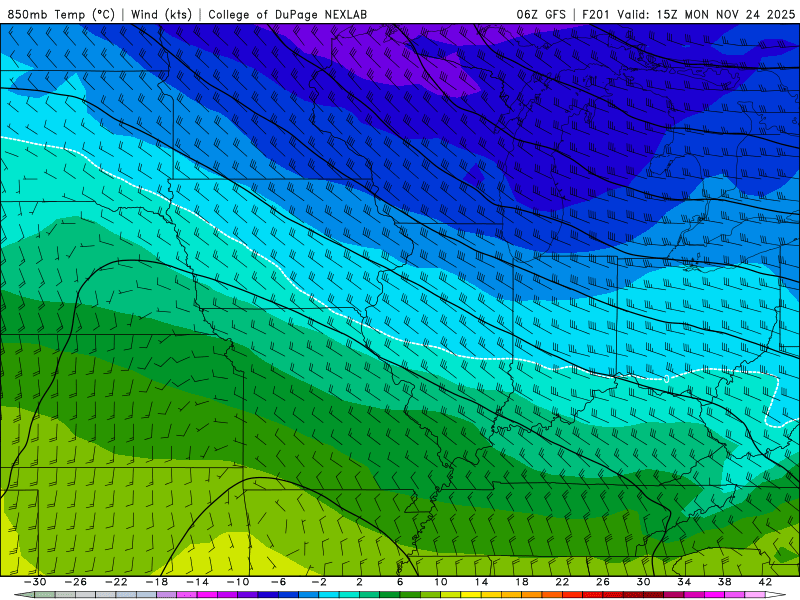The height and width of the screenshot is (600, 800).
Task: Click the -10 legend value
Action: 238,582
